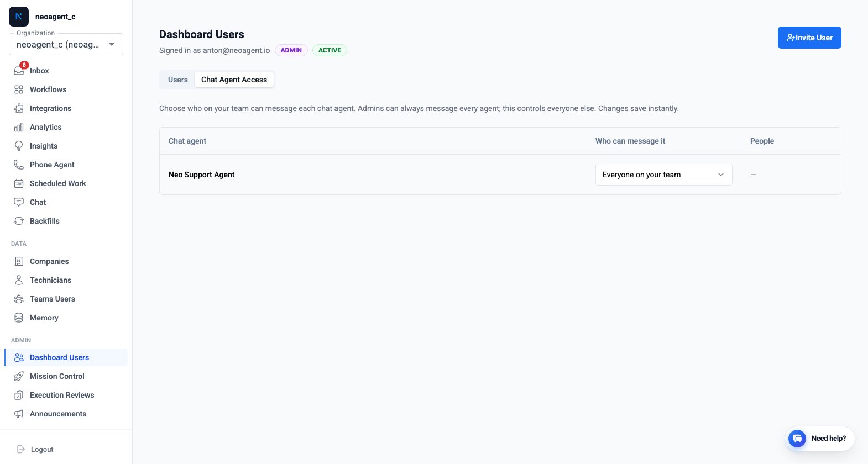
Task: Click the Teams Users group icon
Action: click(x=19, y=299)
